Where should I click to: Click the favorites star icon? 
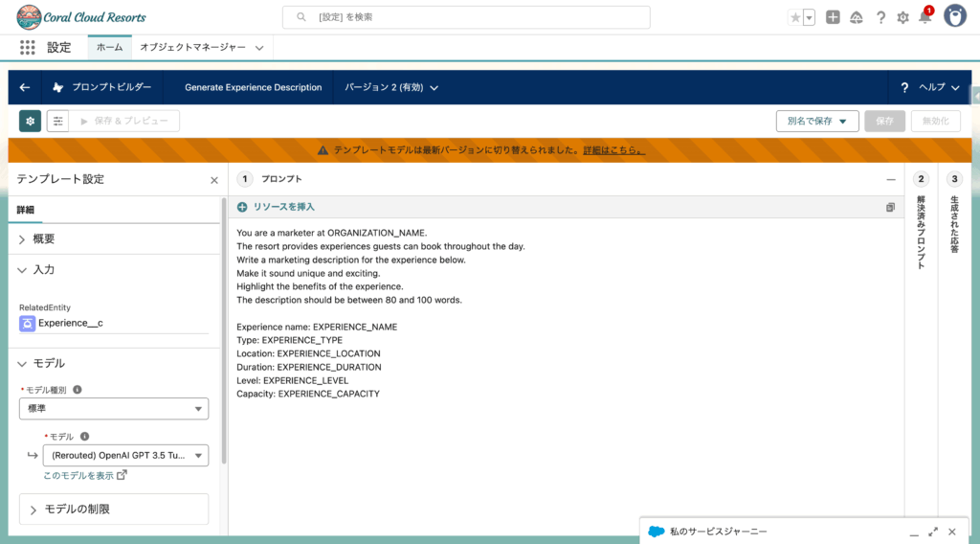[794, 17]
